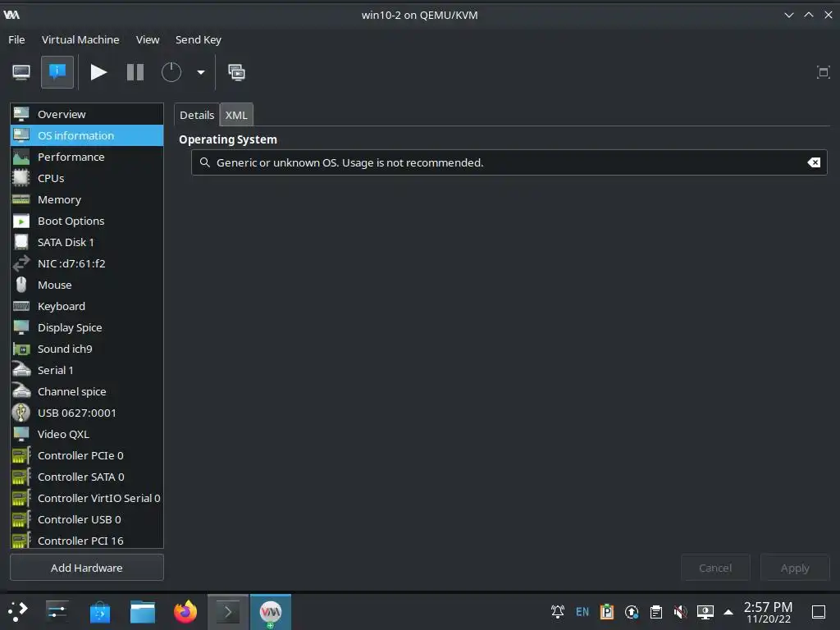Select Controller PCIe 0
The image size is (840, 630).
87,455
